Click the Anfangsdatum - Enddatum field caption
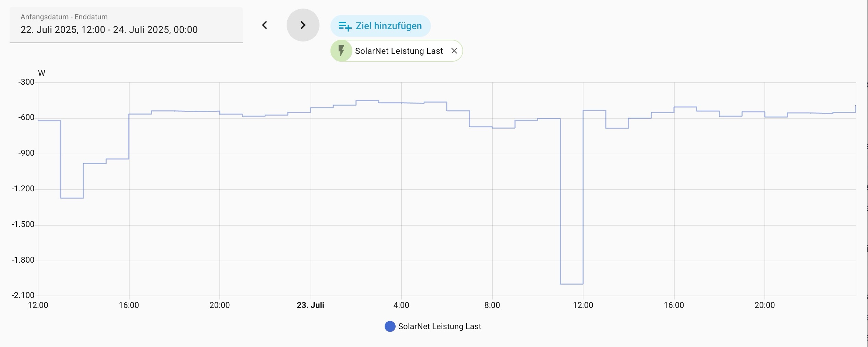 tap(64, 17)
